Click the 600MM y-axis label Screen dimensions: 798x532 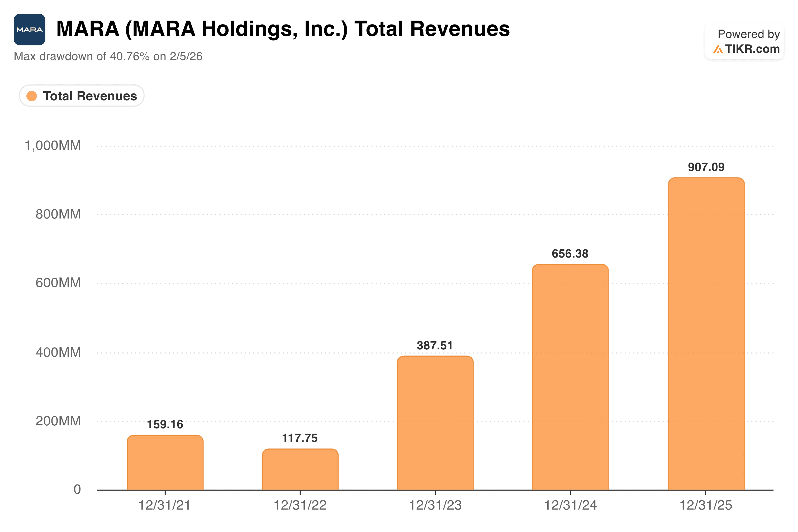tap(58, 283)
